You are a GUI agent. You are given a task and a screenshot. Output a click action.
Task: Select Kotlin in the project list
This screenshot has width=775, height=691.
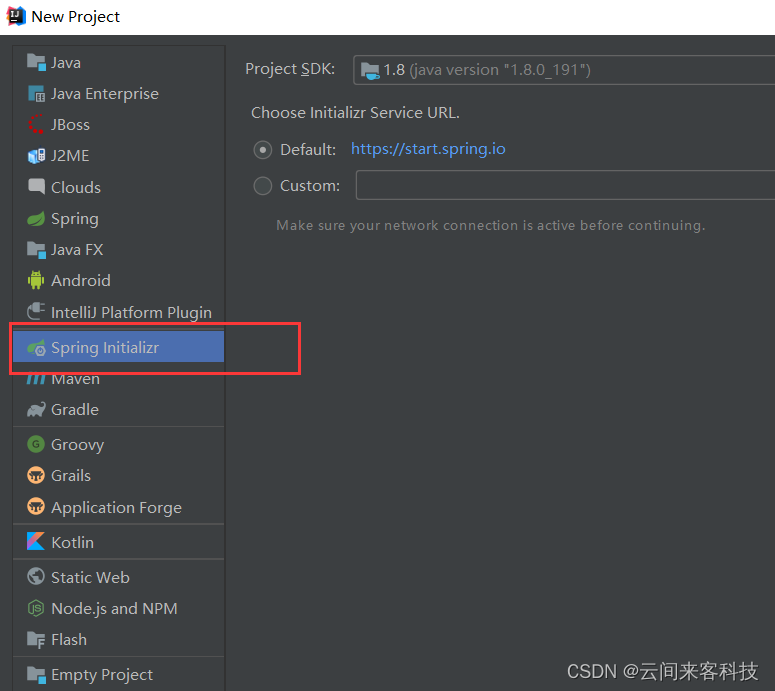click(73, 542)
